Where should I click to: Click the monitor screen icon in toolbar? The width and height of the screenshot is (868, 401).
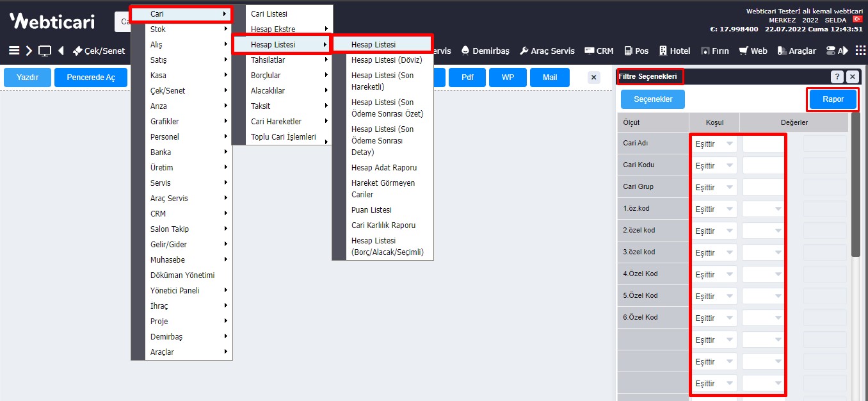point(45,51)
